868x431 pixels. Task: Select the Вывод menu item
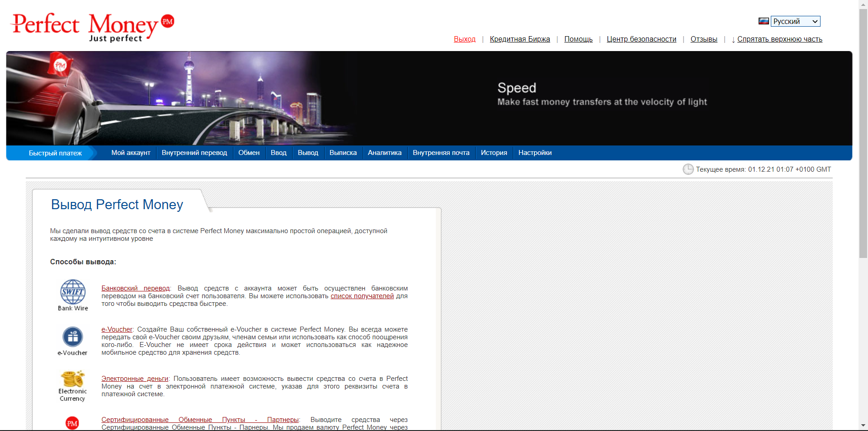tap(308, 153)
